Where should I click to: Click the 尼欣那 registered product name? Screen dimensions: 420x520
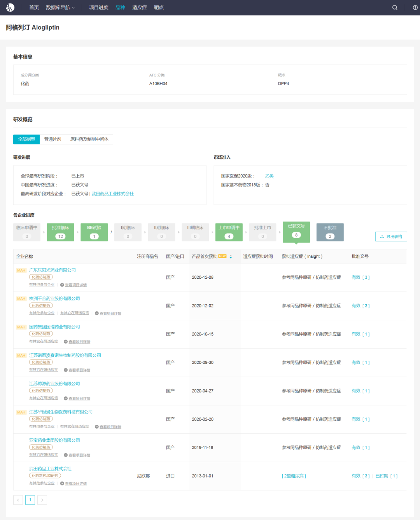click(x=143, y=476)
